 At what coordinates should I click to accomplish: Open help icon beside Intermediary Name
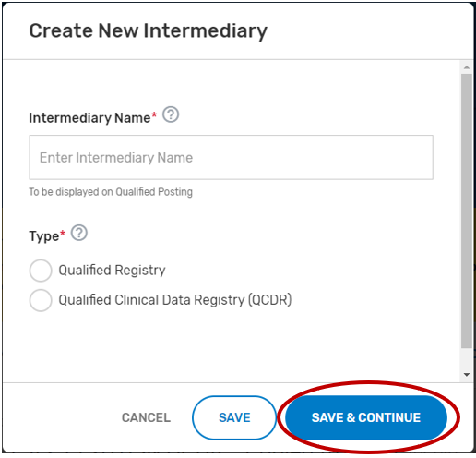[171, 114]
